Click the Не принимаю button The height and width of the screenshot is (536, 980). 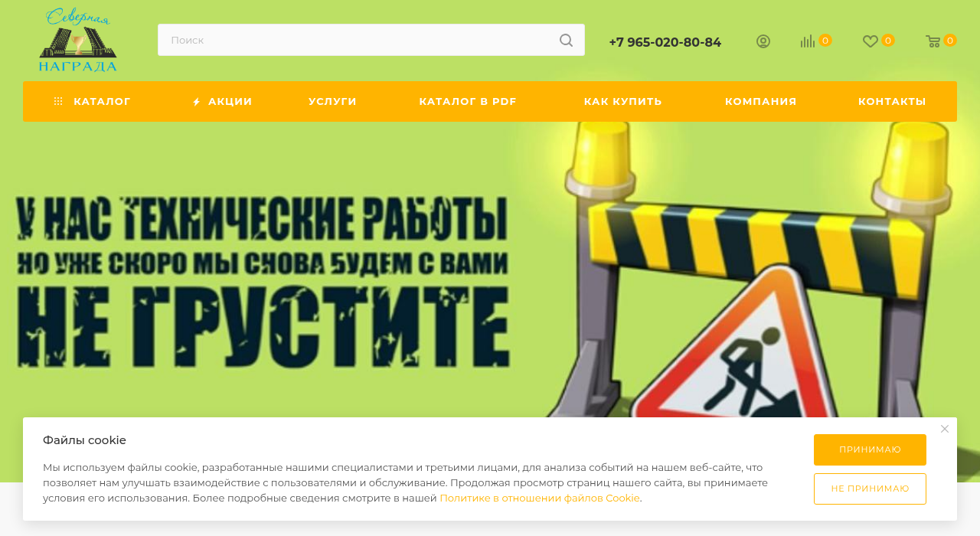click(x=870, y=489)
